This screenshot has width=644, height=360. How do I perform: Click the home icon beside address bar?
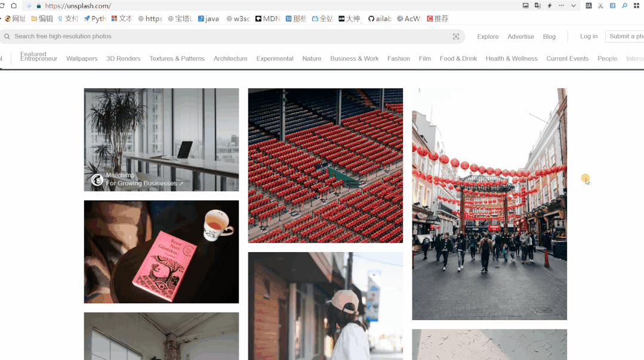pyautogui.click(x=14, y=6)
